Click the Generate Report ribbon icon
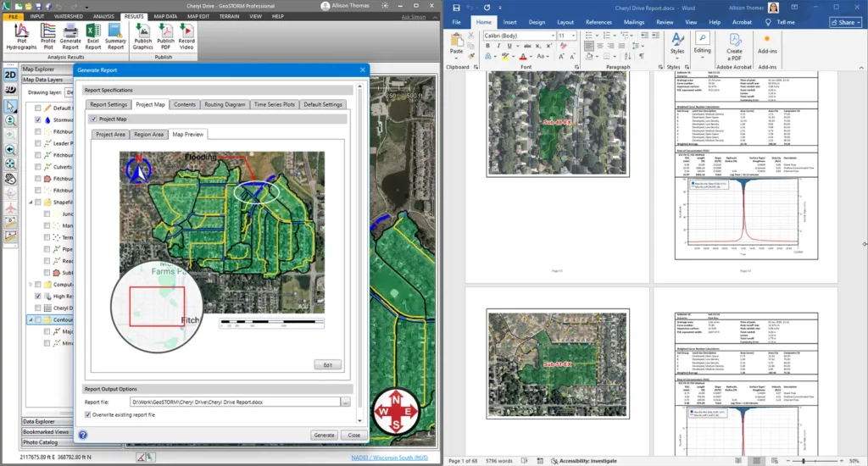 (70, 37)
